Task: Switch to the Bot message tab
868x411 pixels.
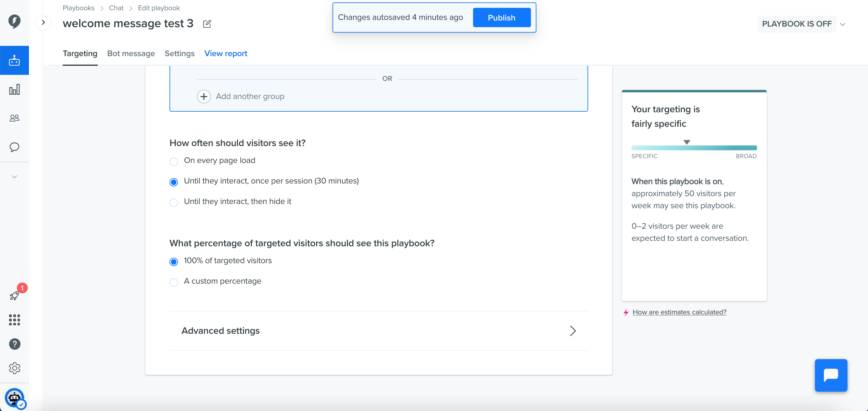Action: click(x=131, y=53)
